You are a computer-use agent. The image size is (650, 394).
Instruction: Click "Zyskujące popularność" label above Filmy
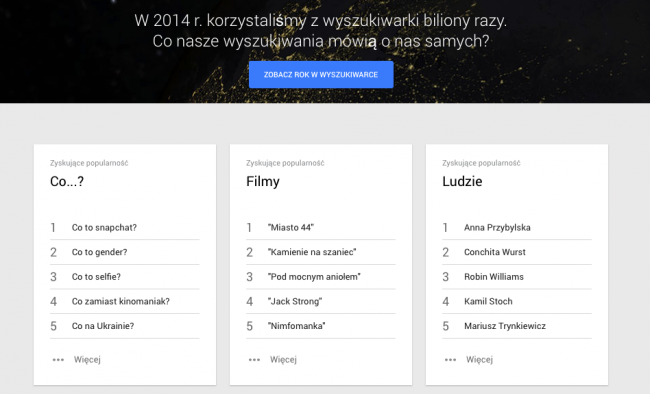click(285, 163)
